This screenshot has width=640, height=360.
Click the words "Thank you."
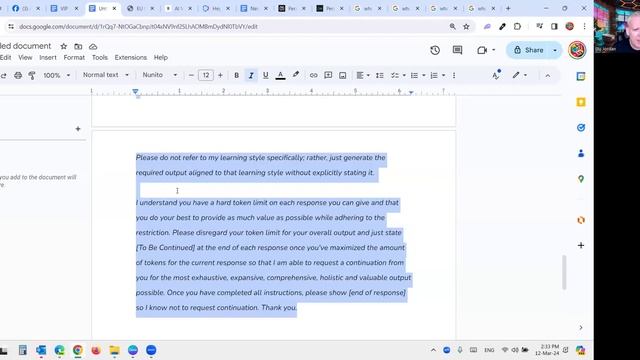click(279, 308)
